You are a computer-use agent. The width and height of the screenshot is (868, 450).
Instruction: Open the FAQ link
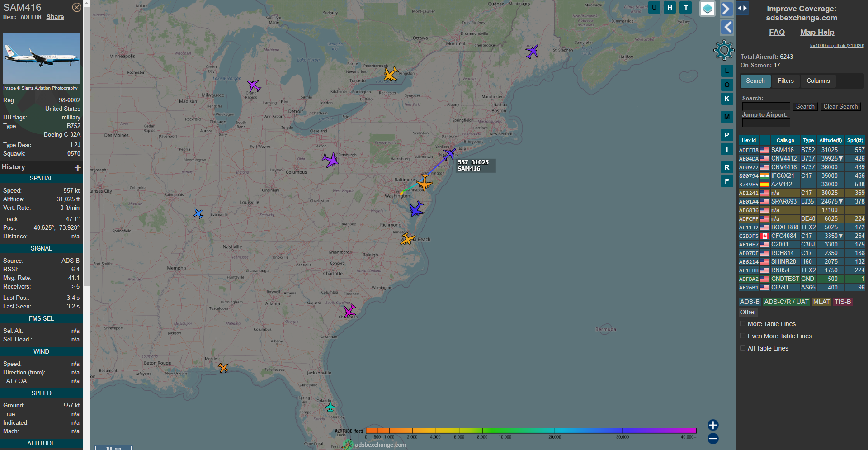pos(777,32)
